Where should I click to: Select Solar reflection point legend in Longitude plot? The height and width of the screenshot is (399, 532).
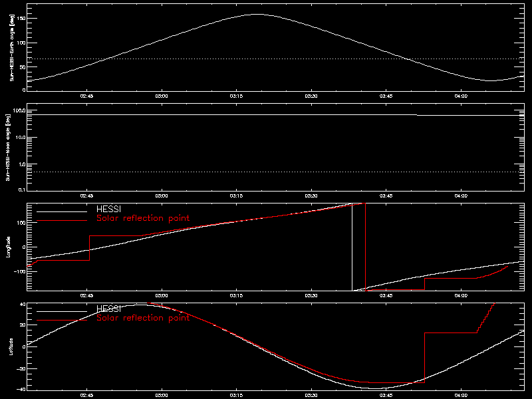[143, 218]
